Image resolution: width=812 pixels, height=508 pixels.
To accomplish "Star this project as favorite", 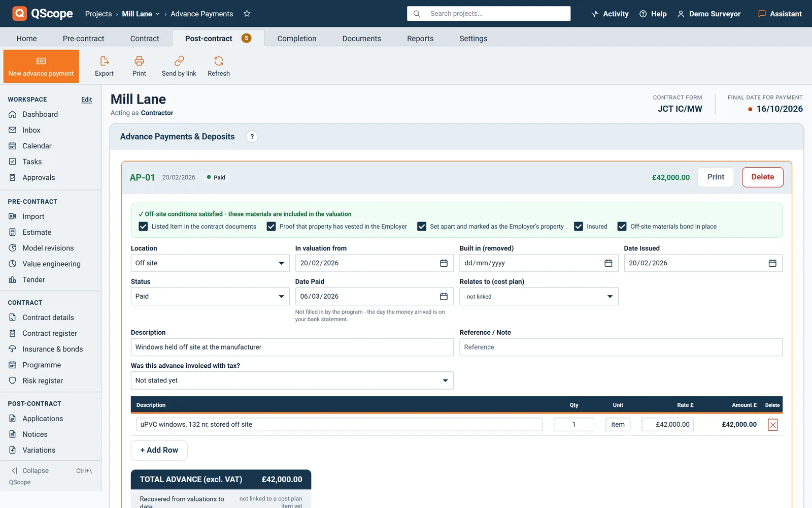I will pos(247,14).
